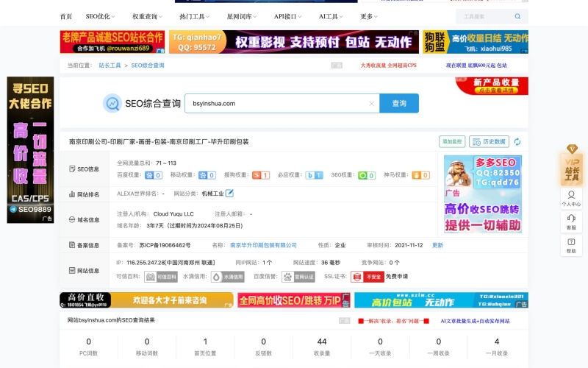Open the 高价收量日结 banner ad
Screen dimensions: 588x368
pyautogui.click(x=476, y=42)
